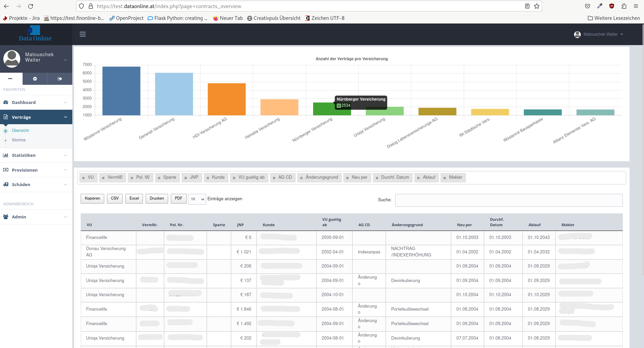Click the three-dots tab in sidebar
644x348 pixels.
coord(10,79)
